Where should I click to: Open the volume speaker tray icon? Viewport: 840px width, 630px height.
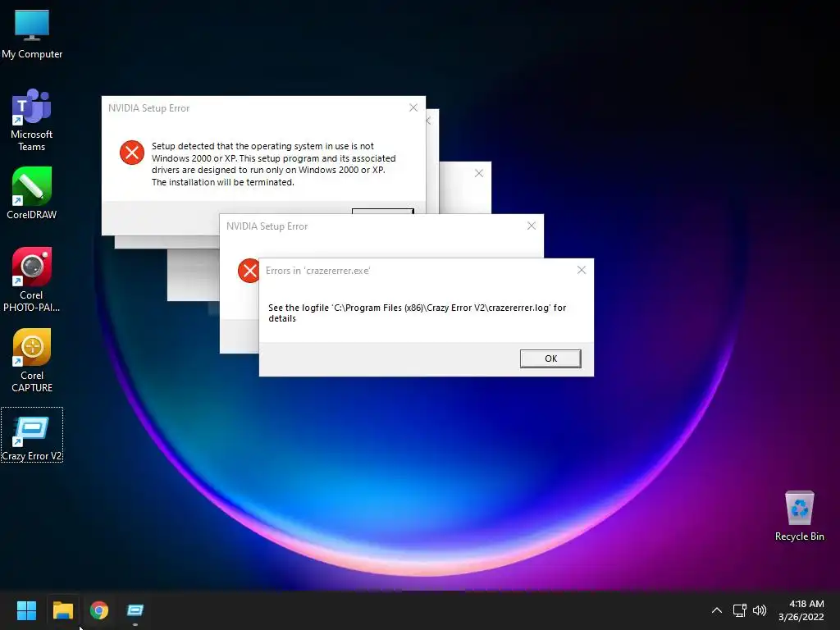(x=760, y=610)
